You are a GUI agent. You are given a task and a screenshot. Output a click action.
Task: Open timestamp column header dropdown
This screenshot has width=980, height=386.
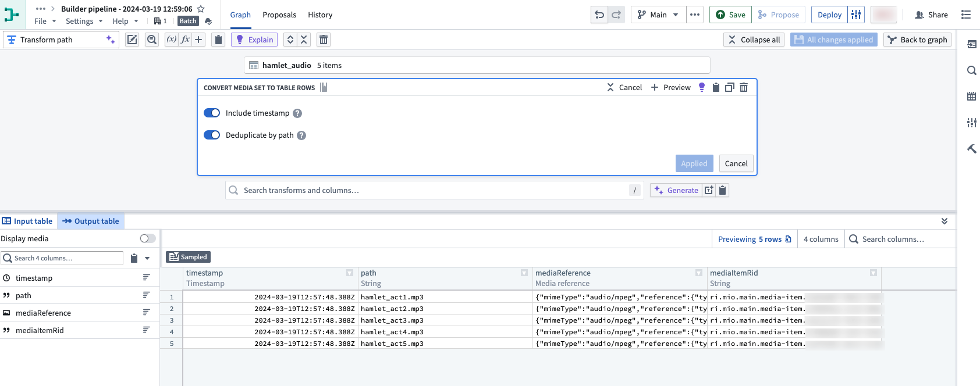[350, 273]
